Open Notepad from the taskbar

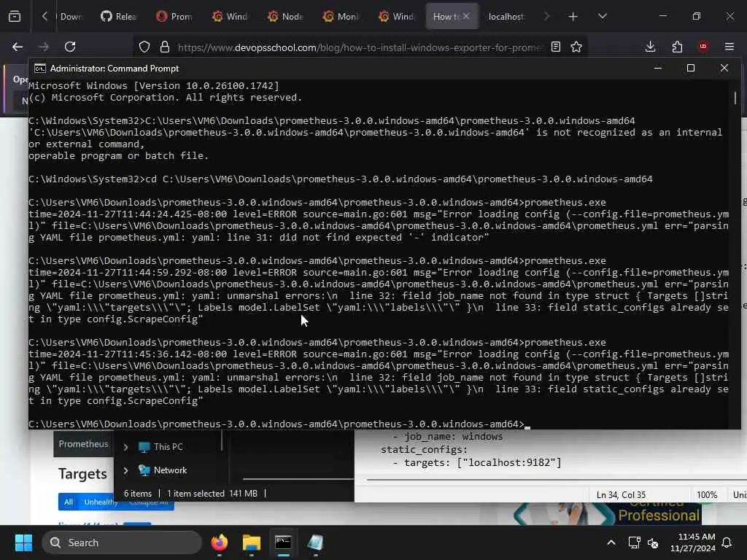(x=315, y=542)
